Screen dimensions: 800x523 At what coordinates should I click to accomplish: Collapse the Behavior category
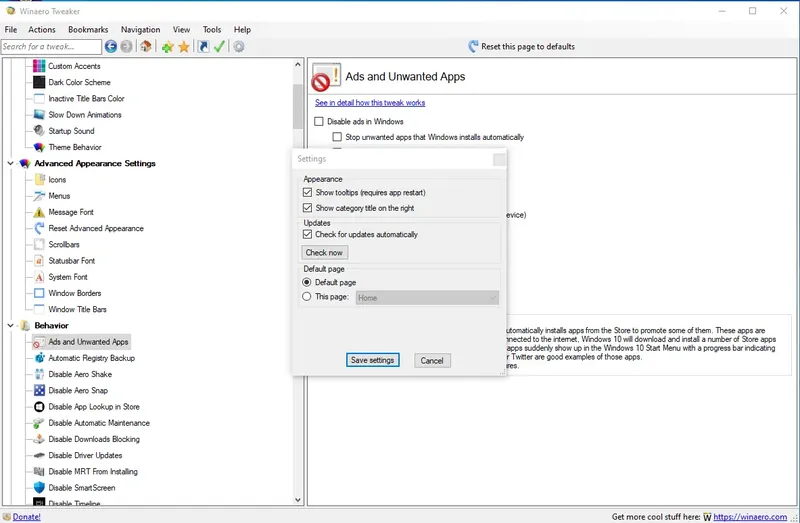coord(10,326)
